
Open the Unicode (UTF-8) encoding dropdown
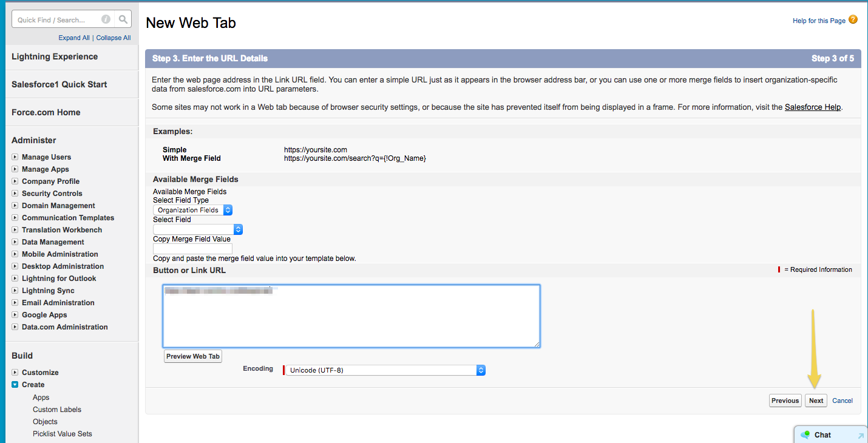[386, 370]
